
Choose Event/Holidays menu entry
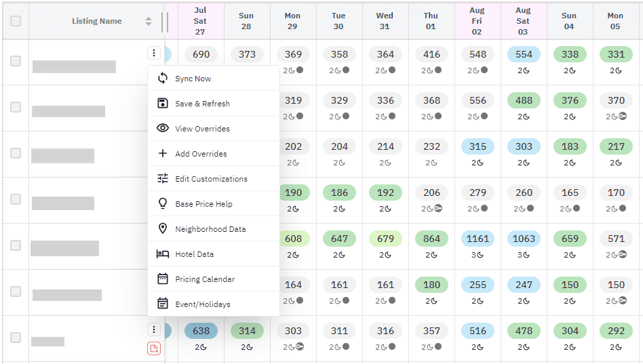point(214,304)
